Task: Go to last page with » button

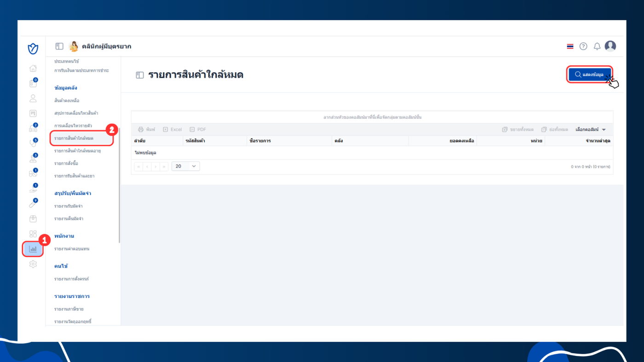Action: [x=164, y=167]
